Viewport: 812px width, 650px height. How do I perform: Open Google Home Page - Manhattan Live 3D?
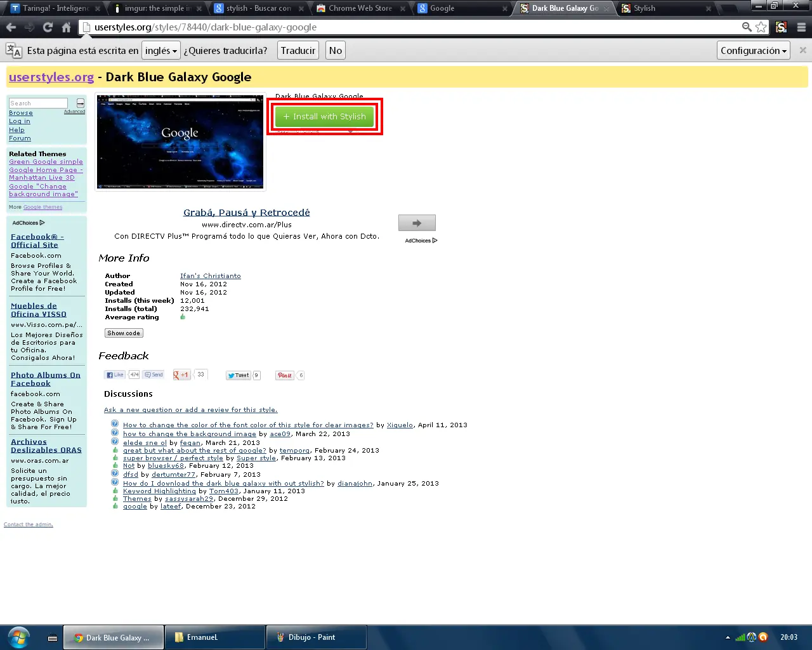click(x=46, y=174)
